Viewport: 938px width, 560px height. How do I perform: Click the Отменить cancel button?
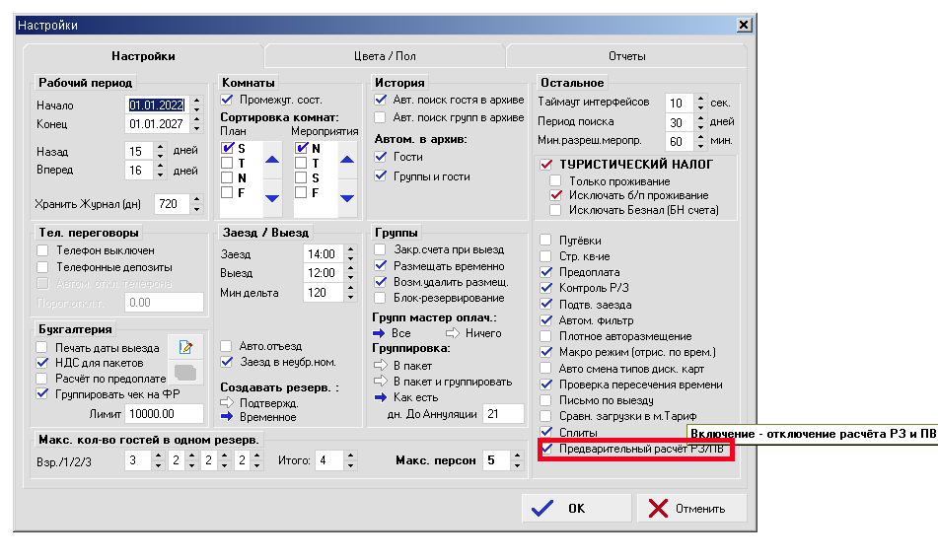tap(690, 509)
